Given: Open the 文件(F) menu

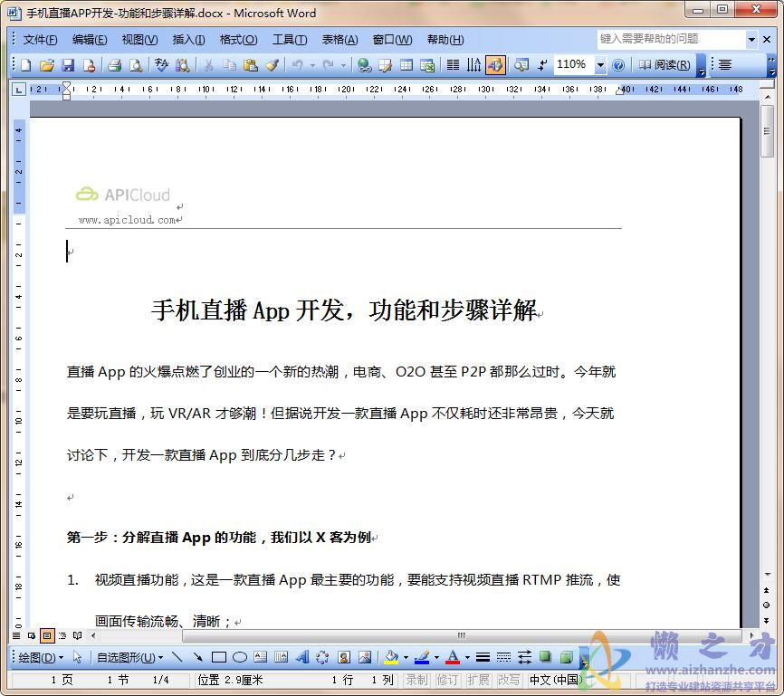Looking at the screenshot, I should coord(41,40).
